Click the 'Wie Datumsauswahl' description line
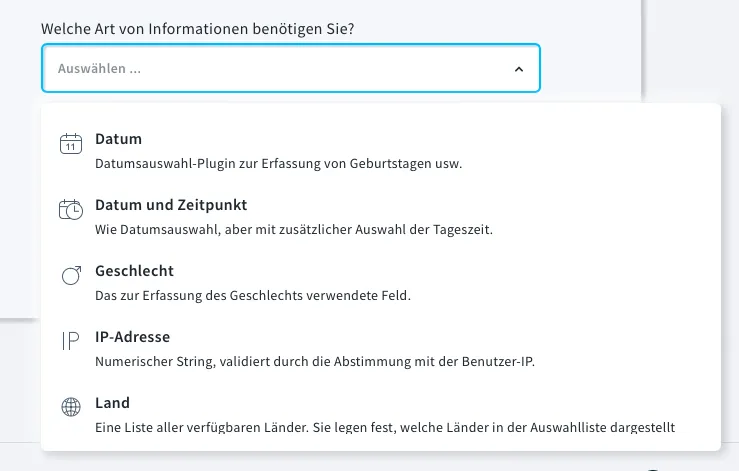 pyautogui.click(x=294, y=230)
